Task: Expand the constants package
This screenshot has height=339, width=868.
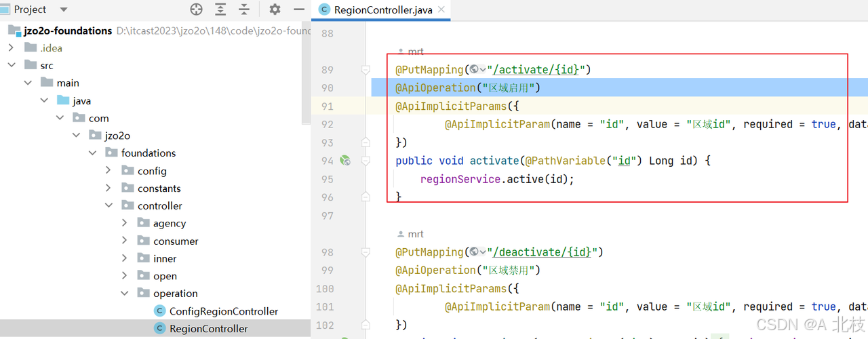Action: [108, 188]
